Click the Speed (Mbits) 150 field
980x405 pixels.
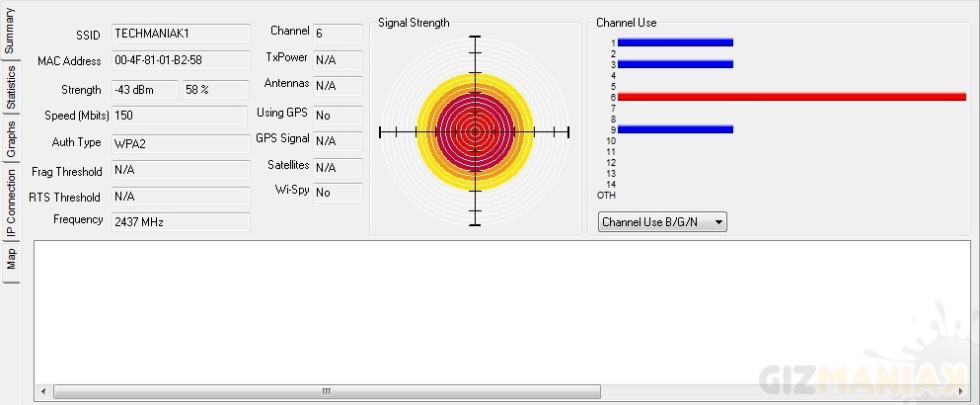(x=180, y=116)
